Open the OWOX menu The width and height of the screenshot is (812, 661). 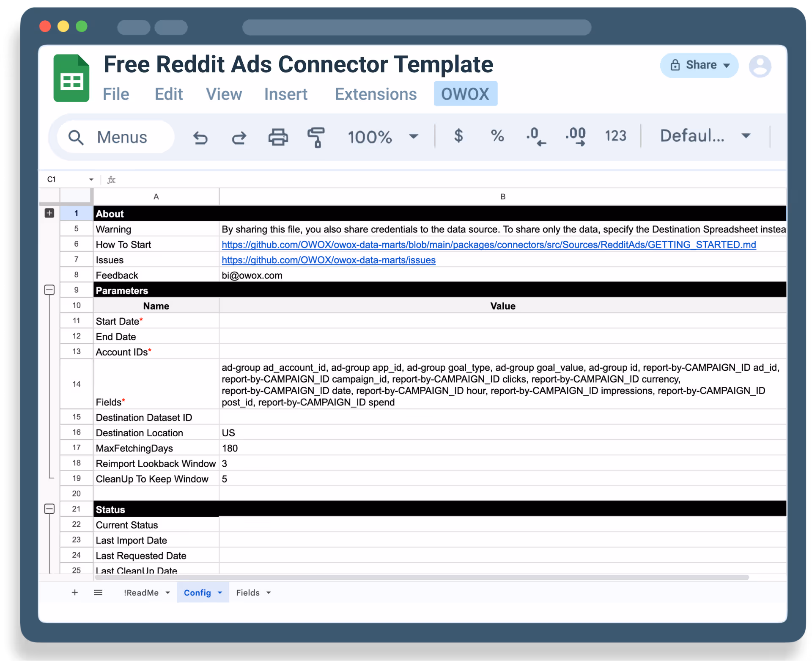pos(465,94)
